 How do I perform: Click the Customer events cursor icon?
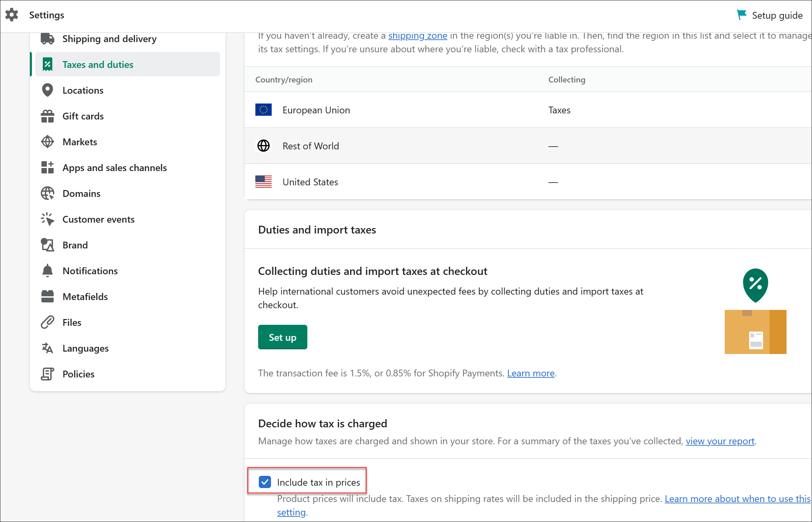click(x=48, y=219)
